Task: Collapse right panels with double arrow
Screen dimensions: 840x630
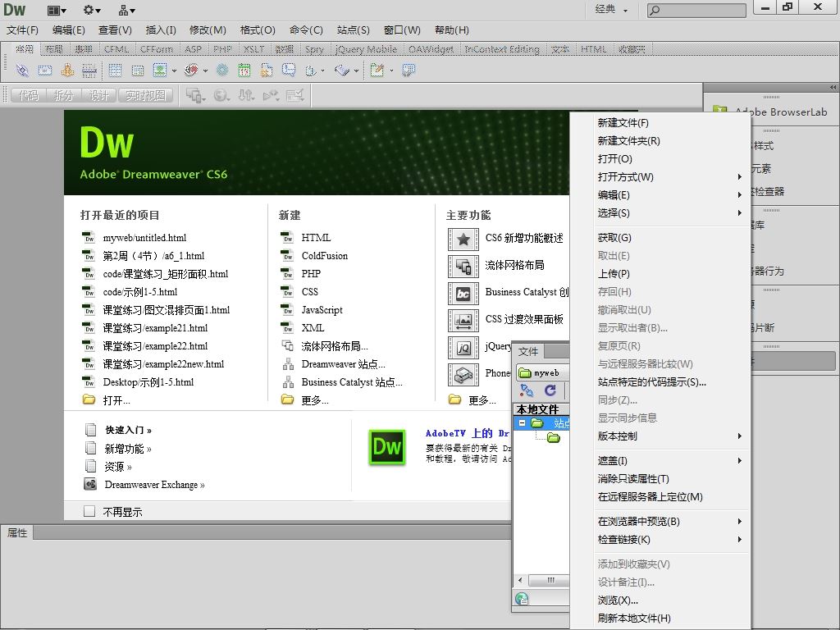Action: [x=833, y=87]
